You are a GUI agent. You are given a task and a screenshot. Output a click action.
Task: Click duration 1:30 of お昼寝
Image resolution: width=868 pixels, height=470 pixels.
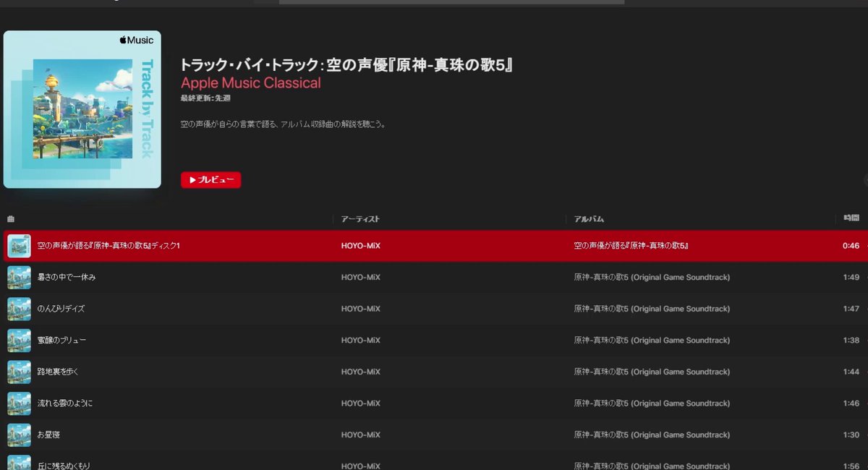(851, 435)
